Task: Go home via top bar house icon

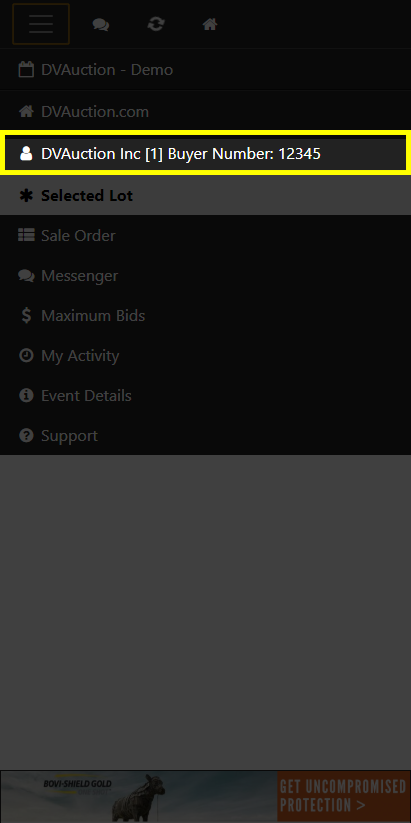Action: pyautogui.click(x=210, y=24)
